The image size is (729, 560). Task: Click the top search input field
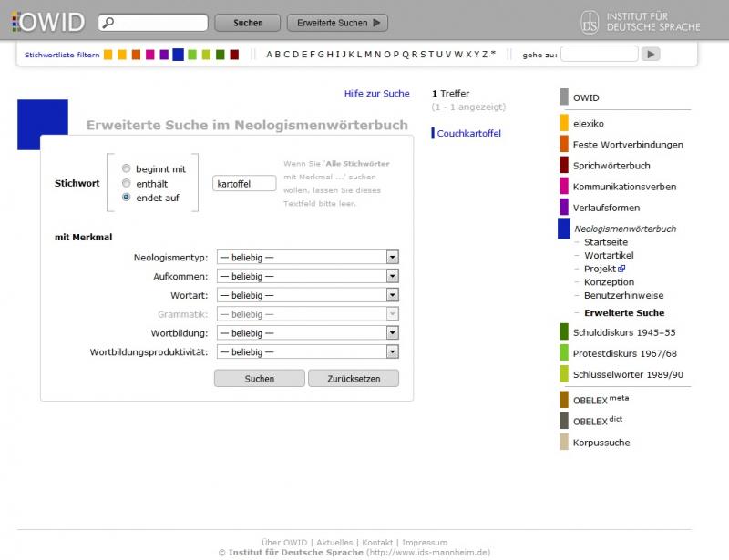(x=153, y=22)
